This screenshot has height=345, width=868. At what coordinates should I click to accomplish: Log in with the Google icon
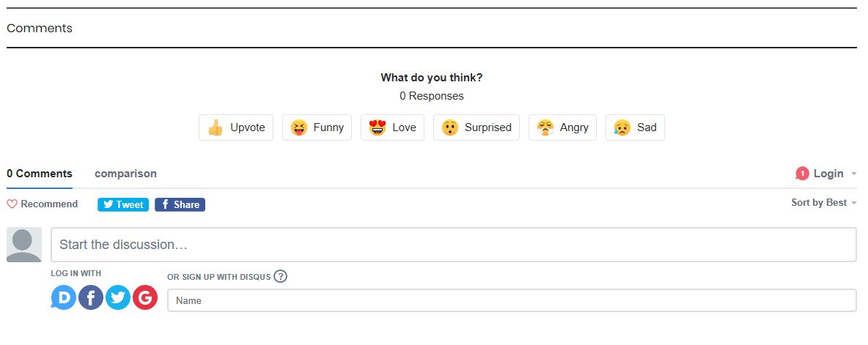point(145,297)
